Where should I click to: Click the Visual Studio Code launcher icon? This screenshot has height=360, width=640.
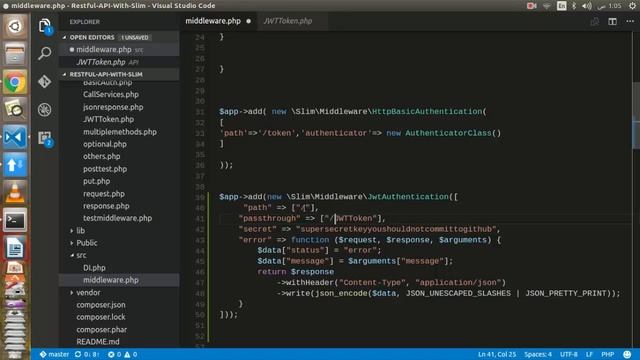pos(15,138)
